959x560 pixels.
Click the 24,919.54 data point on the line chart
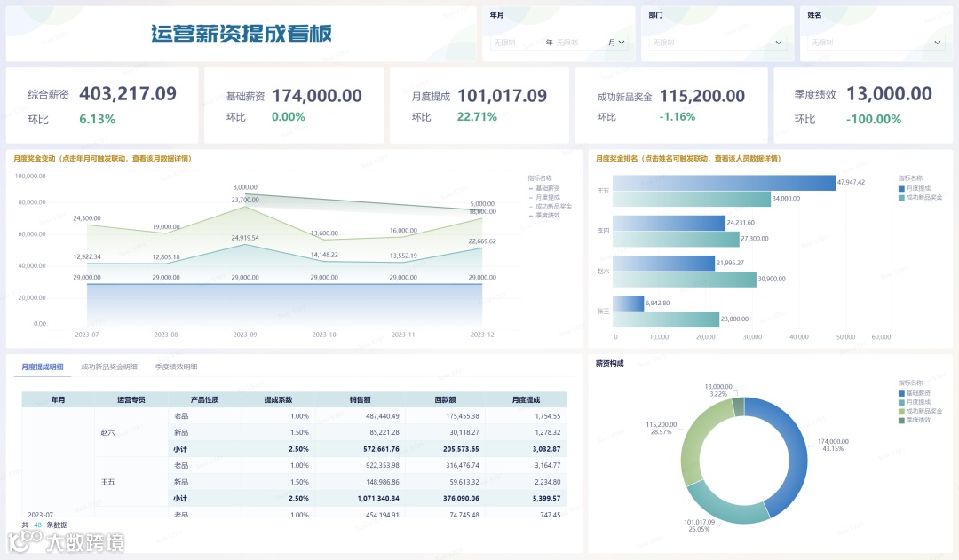click(x=245, y=245)
